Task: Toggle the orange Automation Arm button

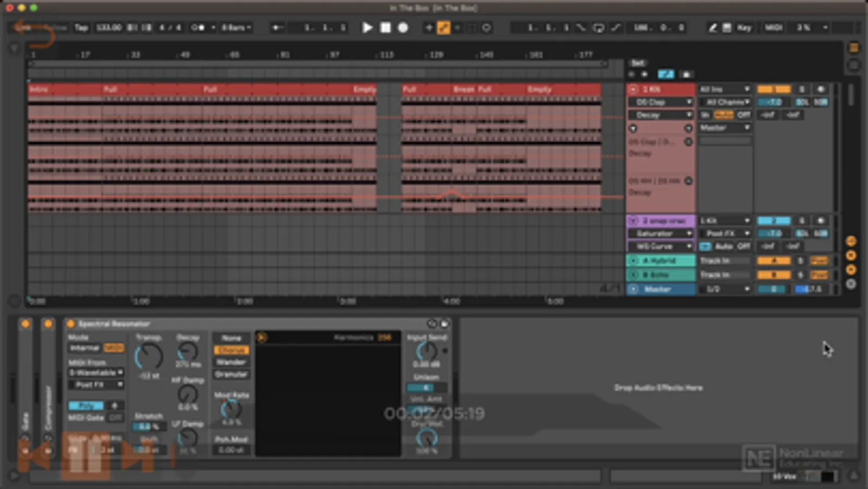Action: (x=443, y=28)
